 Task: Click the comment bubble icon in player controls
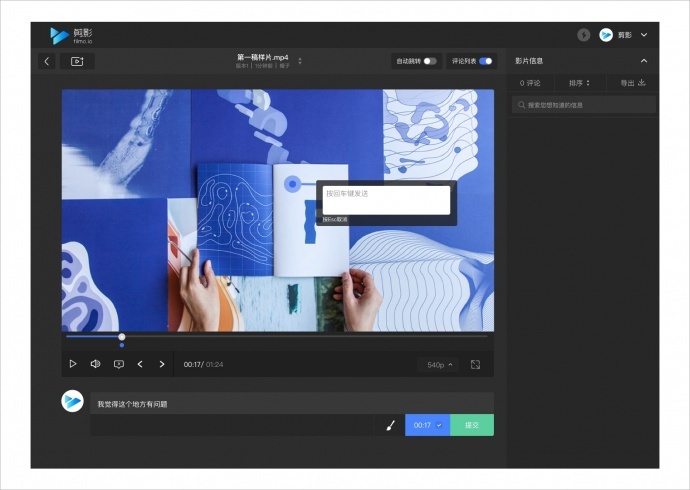119,364
